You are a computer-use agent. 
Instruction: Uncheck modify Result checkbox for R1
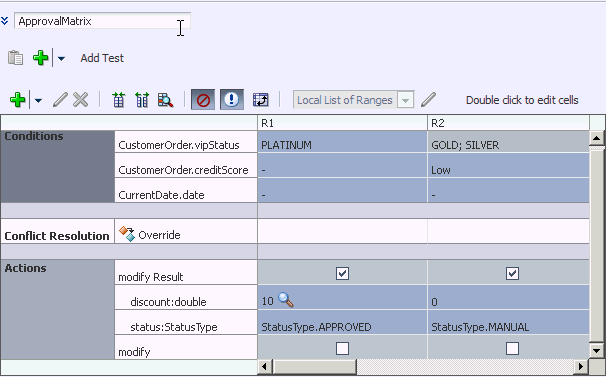(x=342, y=273)
